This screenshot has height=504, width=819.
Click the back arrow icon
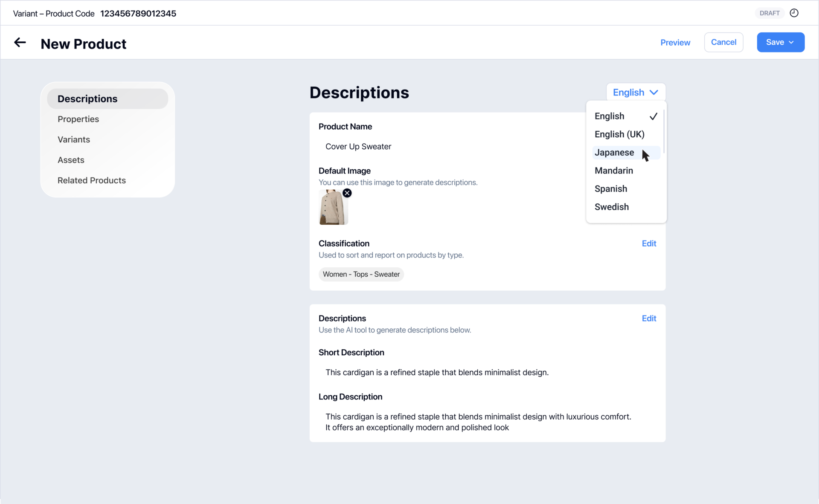point(20,43)
